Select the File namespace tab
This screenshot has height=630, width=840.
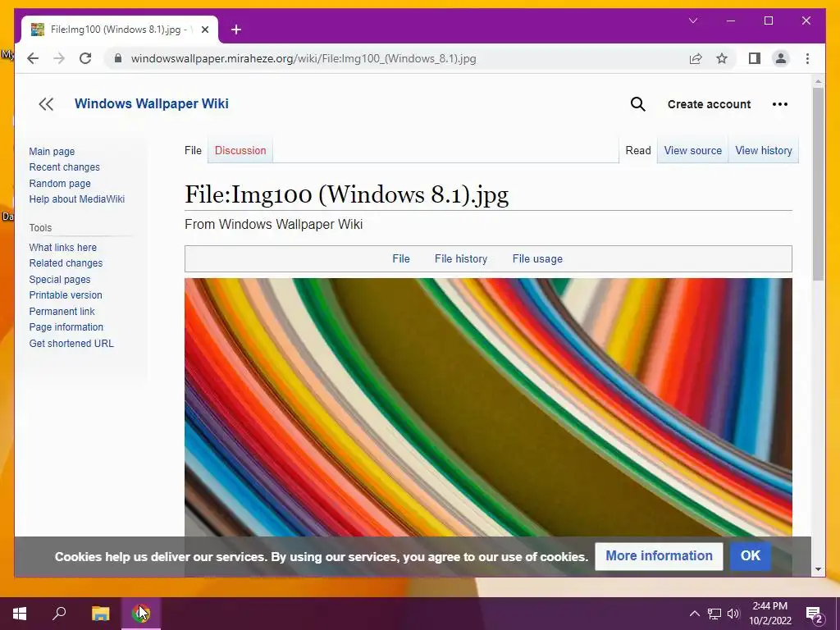pyautogui.click(x=193, y=151)
